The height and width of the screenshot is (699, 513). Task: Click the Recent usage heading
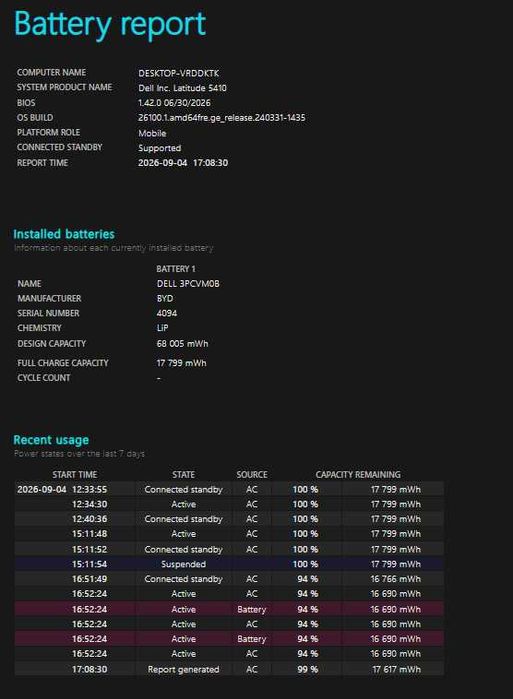pyautogui.click(x=51, y=440)
